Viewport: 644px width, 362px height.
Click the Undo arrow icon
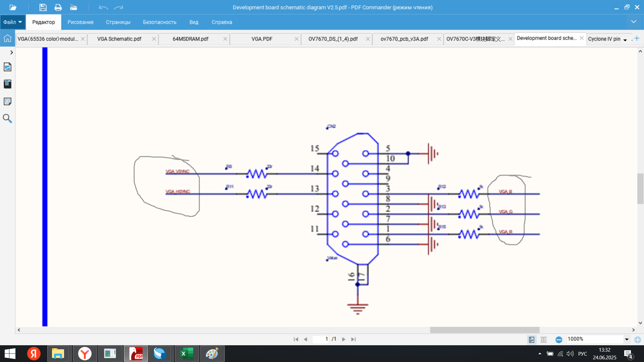click(x=103, y=7)
